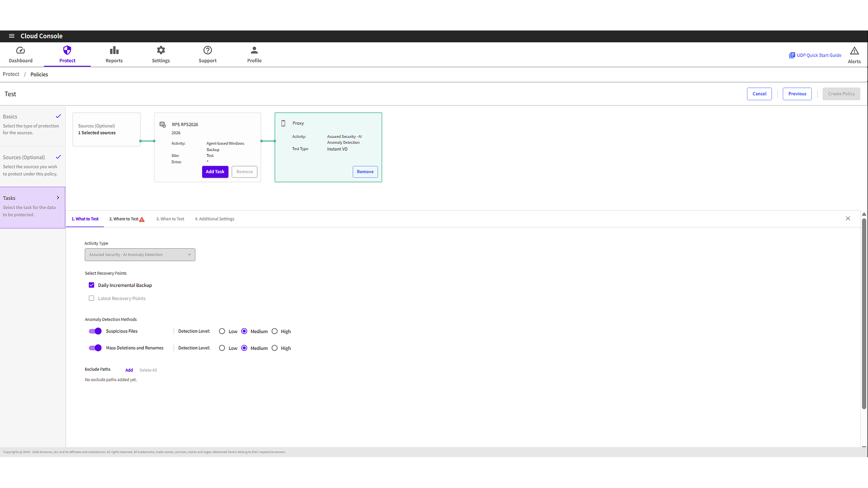Close the task configuration panel

click(x=848, y=219)
